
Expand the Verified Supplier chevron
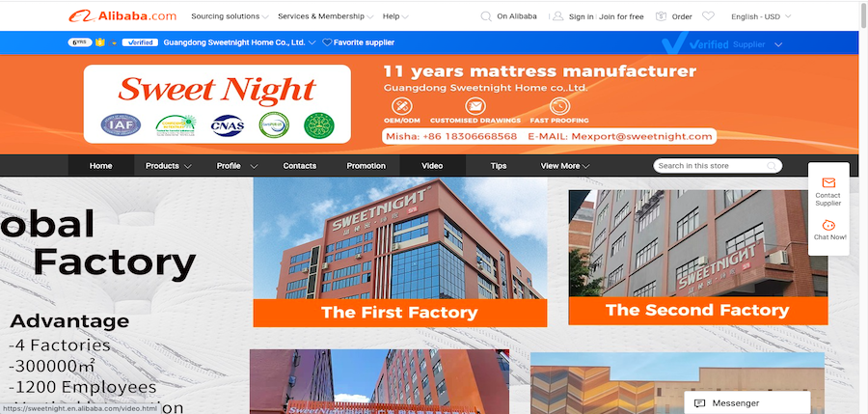point(778,44)
